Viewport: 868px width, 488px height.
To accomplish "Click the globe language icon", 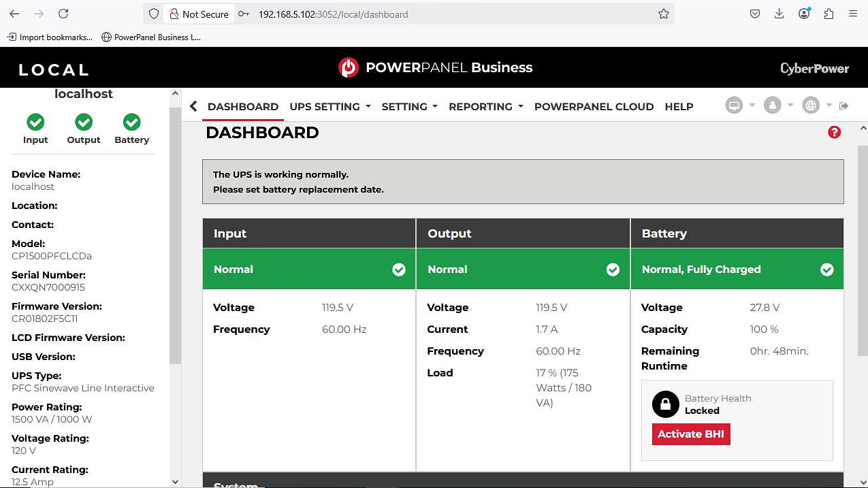I will click(810, 105).
